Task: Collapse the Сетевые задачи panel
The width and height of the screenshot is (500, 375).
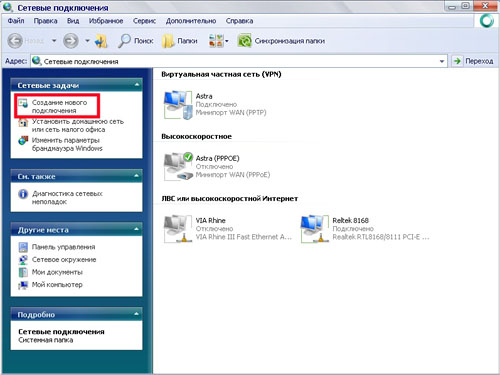Action: point(137,85)
